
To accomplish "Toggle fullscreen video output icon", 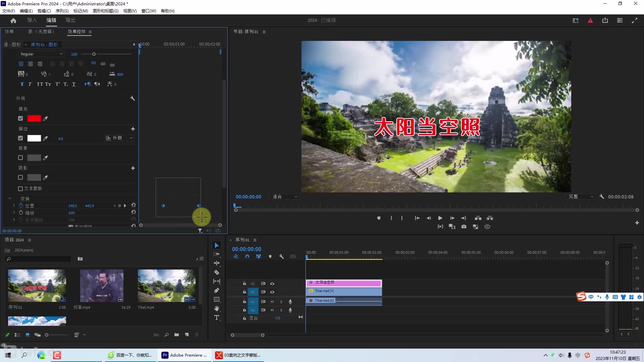I will 635,20.
